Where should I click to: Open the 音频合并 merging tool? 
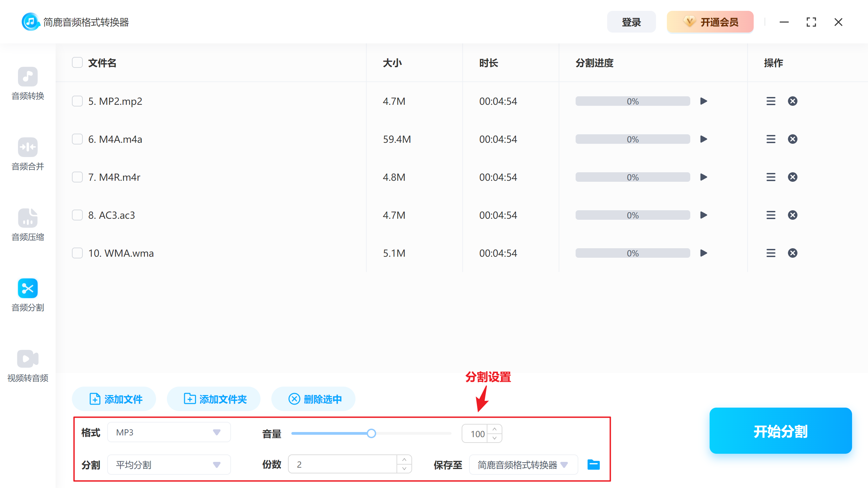pyautogui.click(x=28, y=155)
